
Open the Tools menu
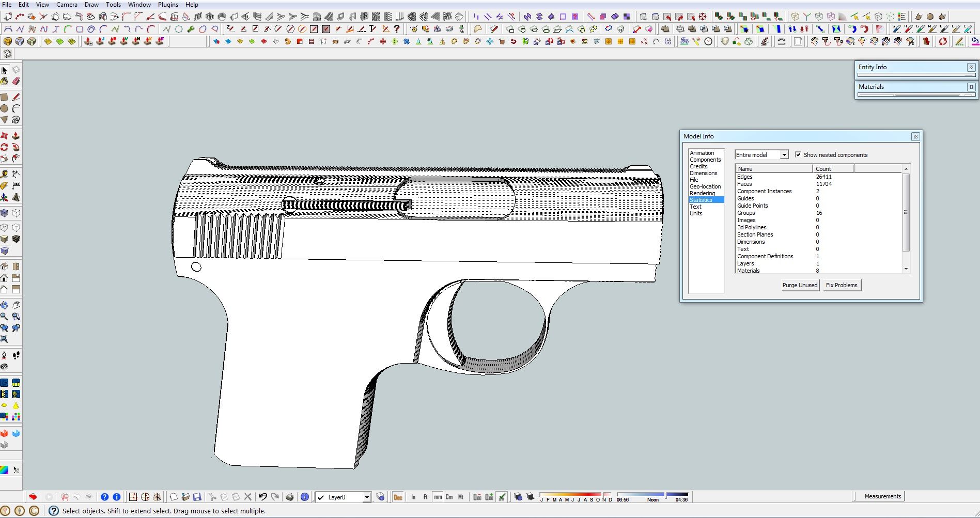tap(113, 5)
